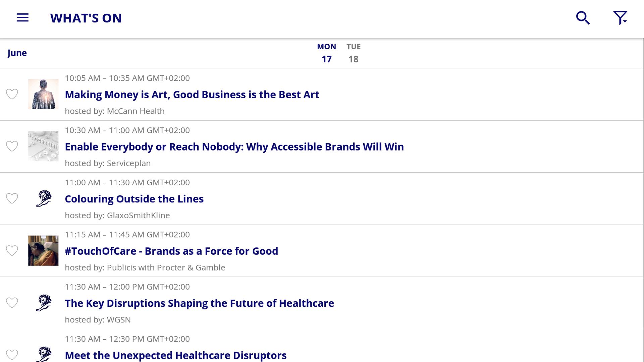This screenshot has width=644, height=362.
Task: Toggle heart for Key Disruptions session
Action: click(12, 303)
